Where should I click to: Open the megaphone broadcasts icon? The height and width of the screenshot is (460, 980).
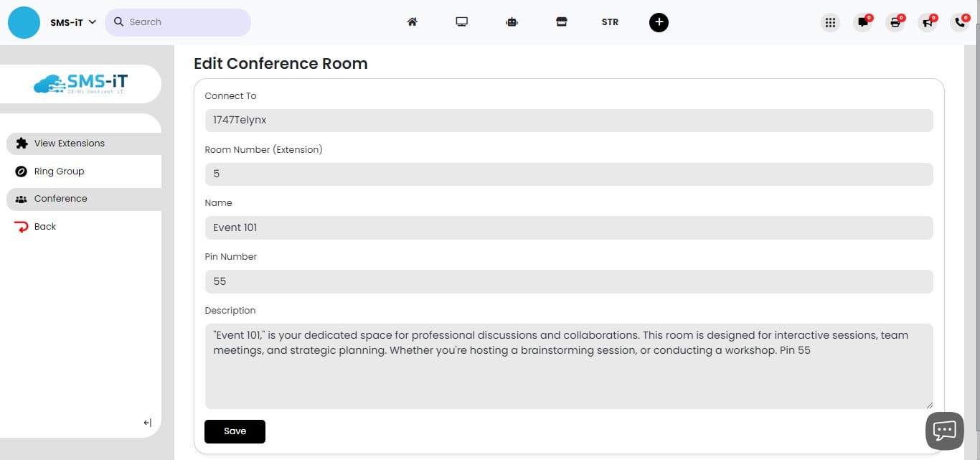(926, 22)
